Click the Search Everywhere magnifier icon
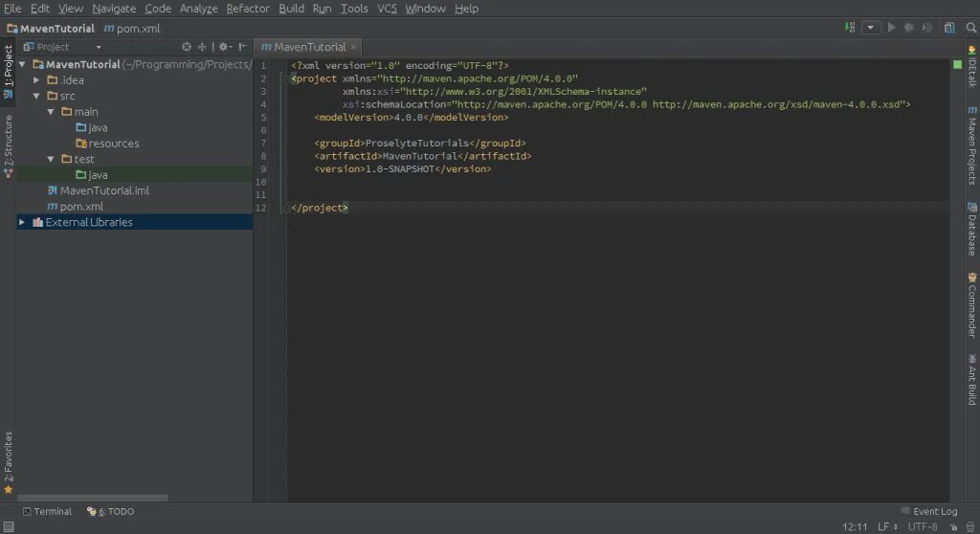 971,28
